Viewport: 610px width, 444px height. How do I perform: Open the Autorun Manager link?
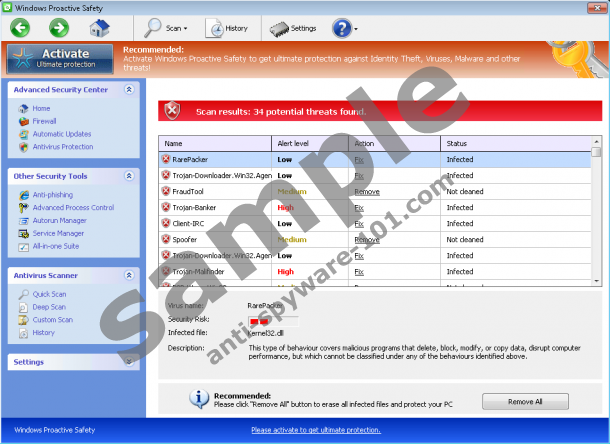tap(60, 220)
